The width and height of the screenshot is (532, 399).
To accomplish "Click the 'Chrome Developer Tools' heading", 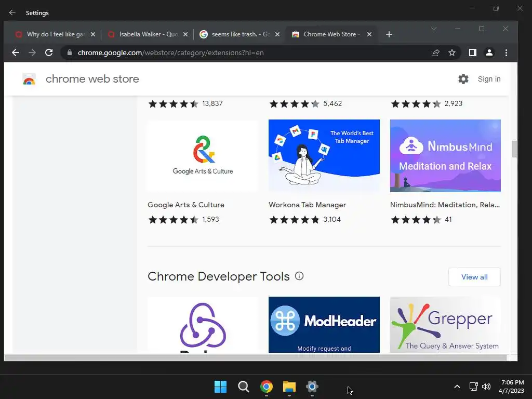I will point(219,276).
